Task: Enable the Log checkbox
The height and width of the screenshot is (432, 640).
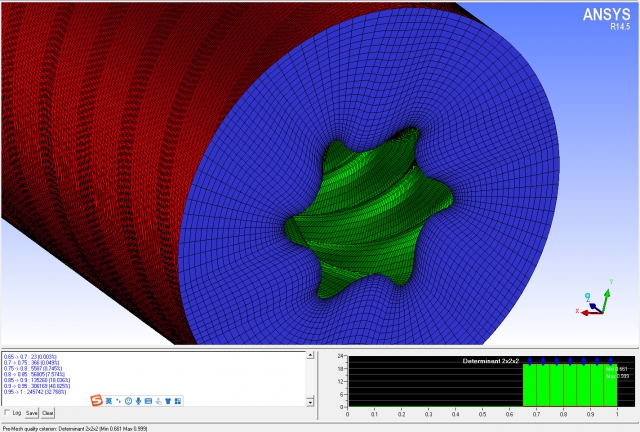Action: coord(7,412)
